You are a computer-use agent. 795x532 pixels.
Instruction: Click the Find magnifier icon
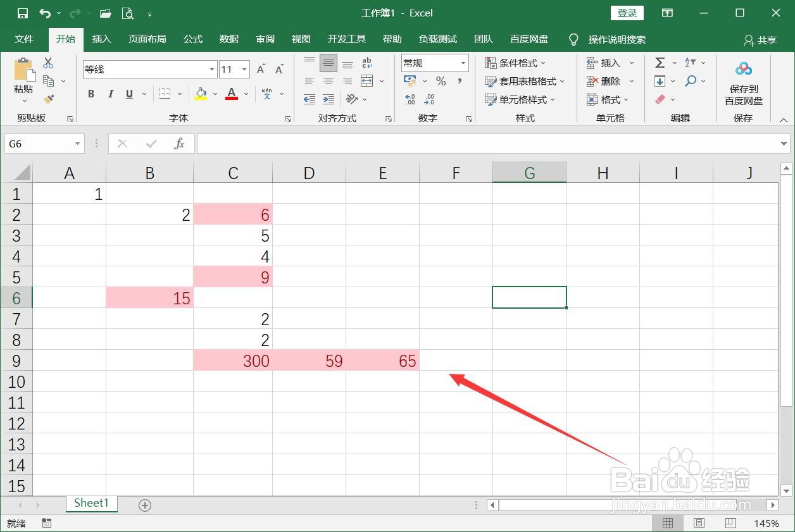(691, 81)
